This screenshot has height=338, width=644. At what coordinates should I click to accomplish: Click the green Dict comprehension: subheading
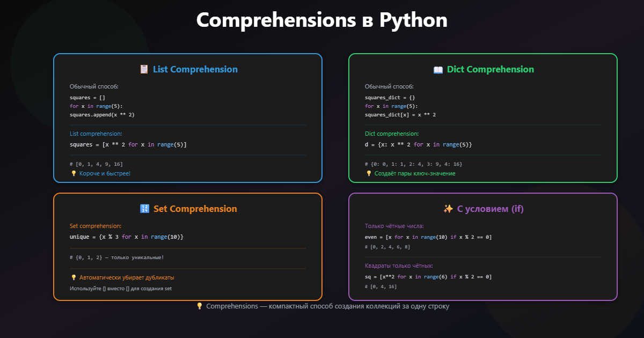point(392,134)
